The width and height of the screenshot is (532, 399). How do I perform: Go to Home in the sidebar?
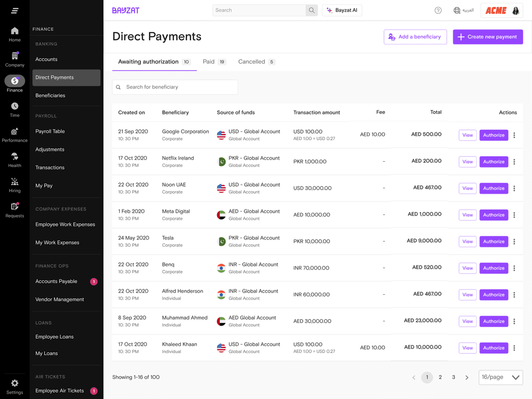[14, 35]
